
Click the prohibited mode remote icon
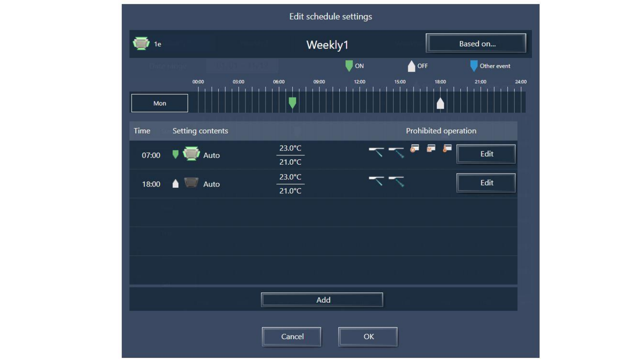[431, 149]
